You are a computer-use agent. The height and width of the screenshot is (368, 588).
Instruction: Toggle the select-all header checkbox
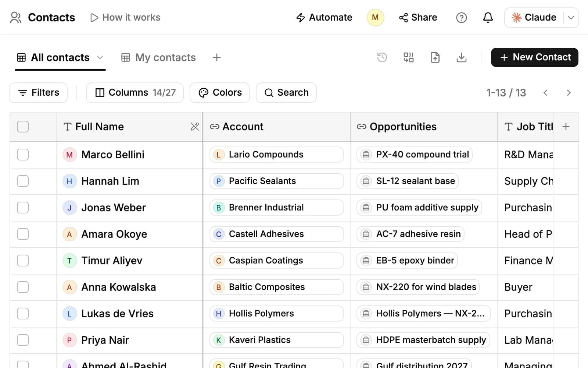click(x=23, y=127)
